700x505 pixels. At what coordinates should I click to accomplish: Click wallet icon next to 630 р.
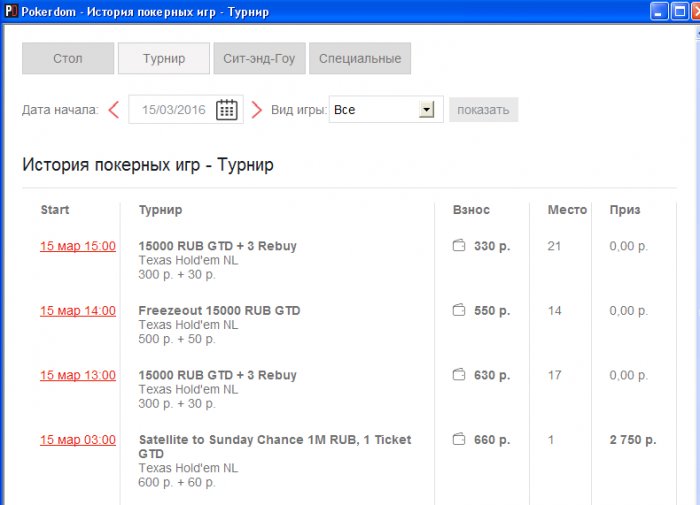(459, 374)
